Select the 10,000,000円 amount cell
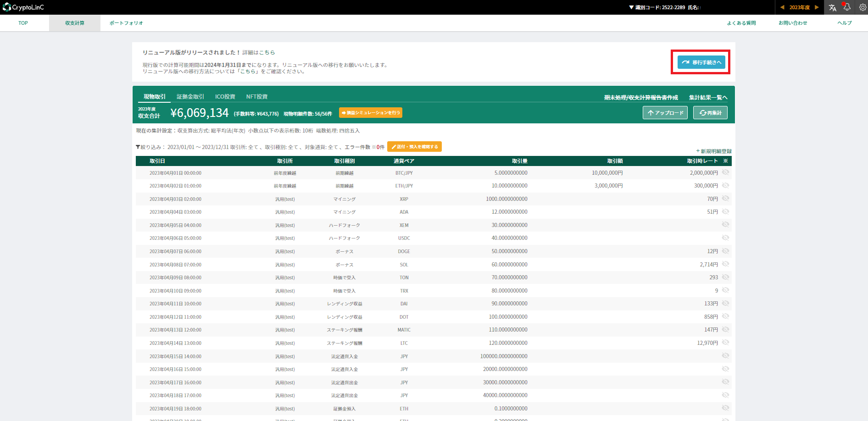Screen dimensions: 868x421 tap(607, 173)
